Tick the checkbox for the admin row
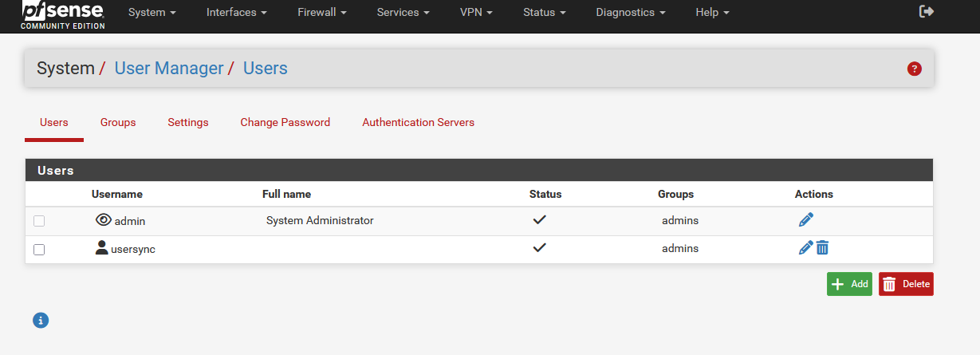This screenshot has height=355, width=980. pyautogui.click(x=39, y=221)
